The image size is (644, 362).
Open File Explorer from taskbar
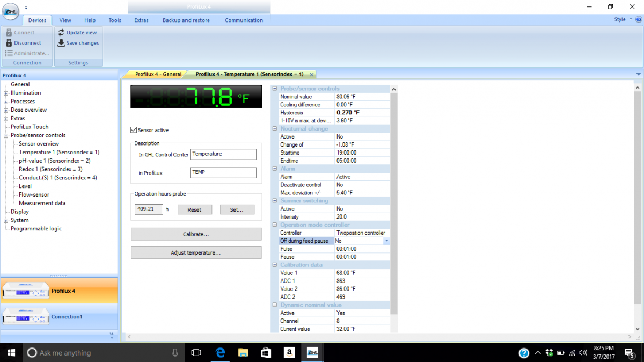coord(243,353)
